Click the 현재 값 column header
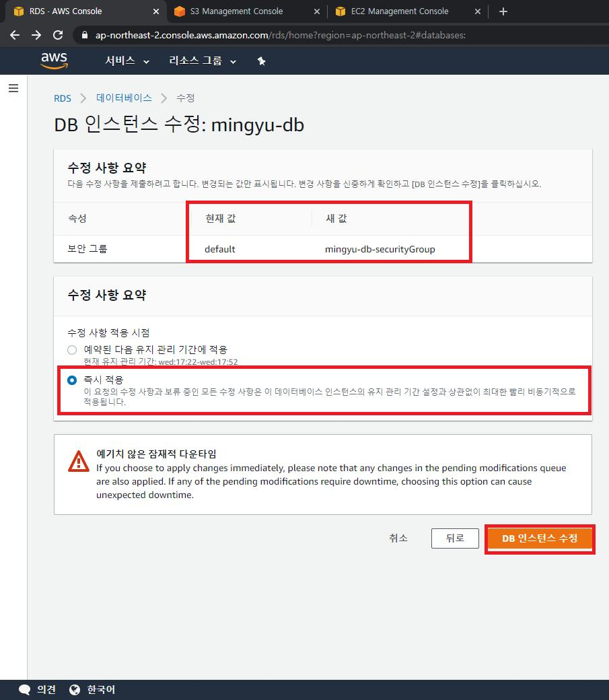 click(220, 218)
